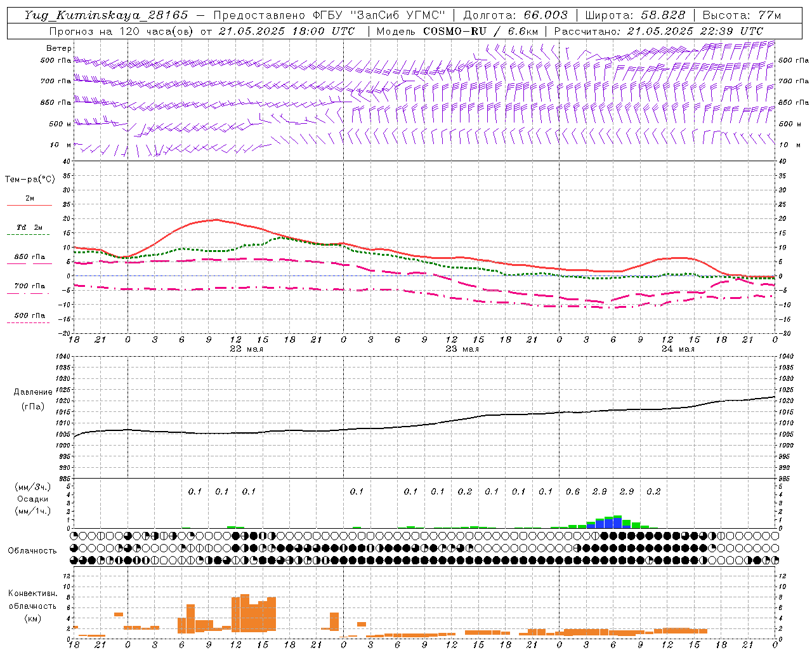Click the 23 мая date label
The height and width of the screenshot is (650, 812).
pyautogui.click(x=462, y=349)
